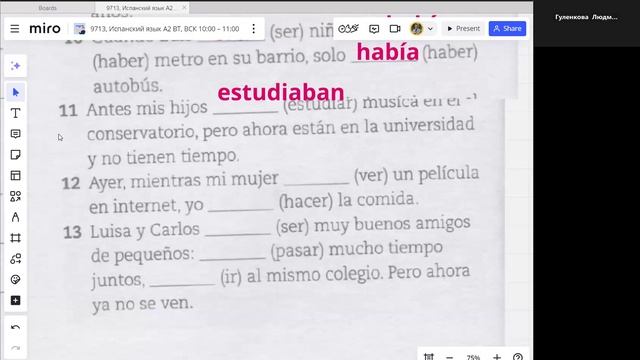Click the board icon beside the board title

click(80, 29)
